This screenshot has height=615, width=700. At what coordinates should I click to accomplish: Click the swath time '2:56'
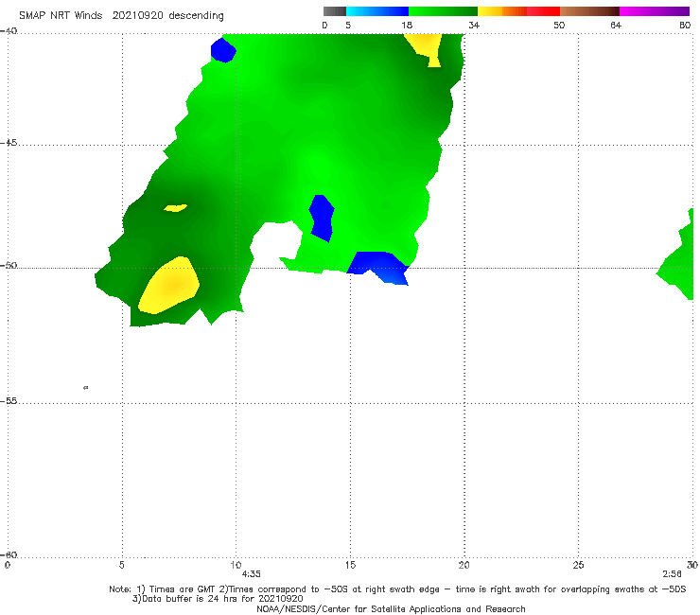[x=673, y=574]
